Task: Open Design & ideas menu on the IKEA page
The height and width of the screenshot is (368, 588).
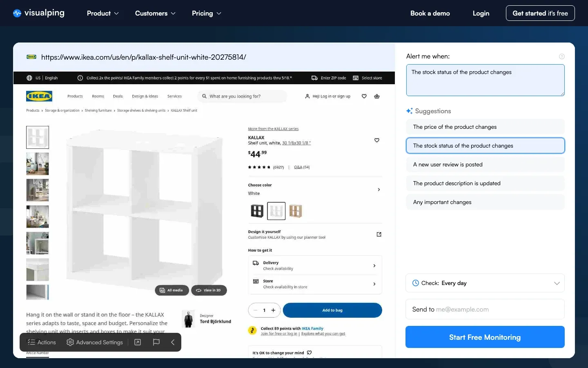Action: 145,96
